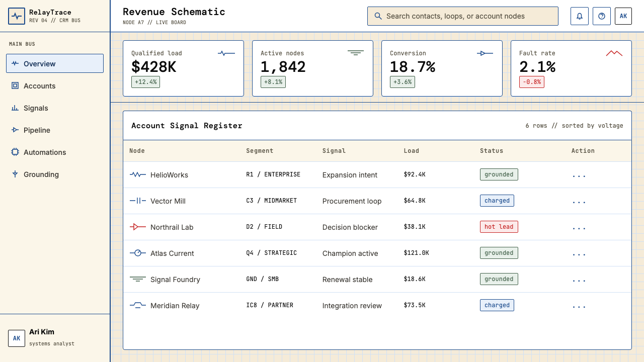Viewport: 644px width, 362px height.
Task: Click the Meridian Relay switch icon
Action: tap(138, 305)
